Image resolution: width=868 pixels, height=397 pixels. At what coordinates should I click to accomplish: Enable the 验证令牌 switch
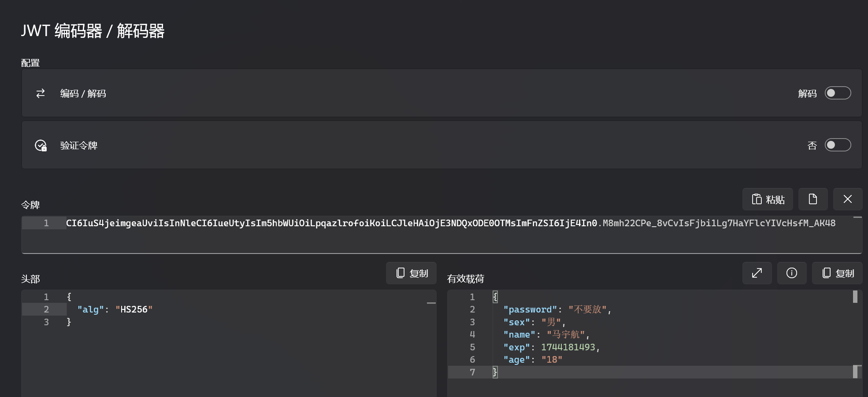pos(837,145)
